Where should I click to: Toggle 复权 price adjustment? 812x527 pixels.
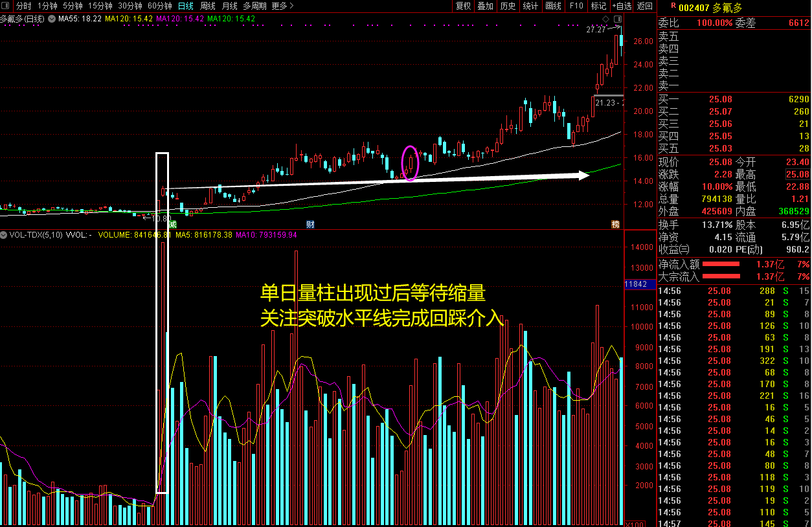click(464, 6)
